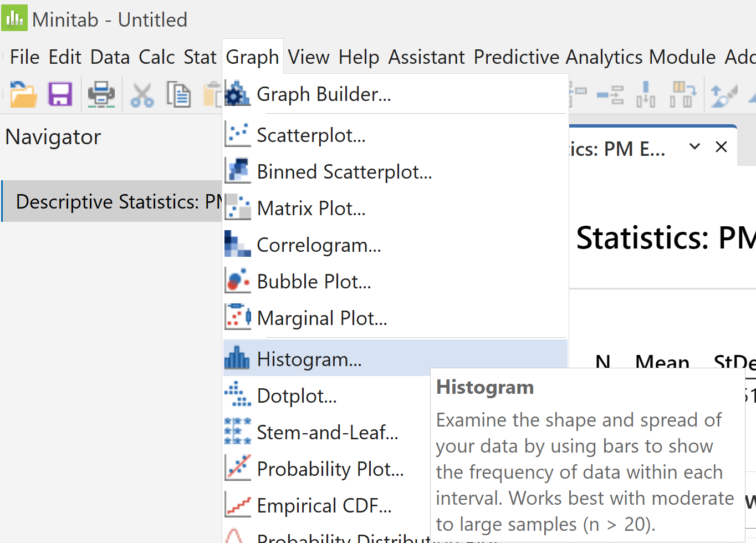756x543 pixels.
Task: Choose Binned Scatterplot... menu entry
Action: pos(395,171)
